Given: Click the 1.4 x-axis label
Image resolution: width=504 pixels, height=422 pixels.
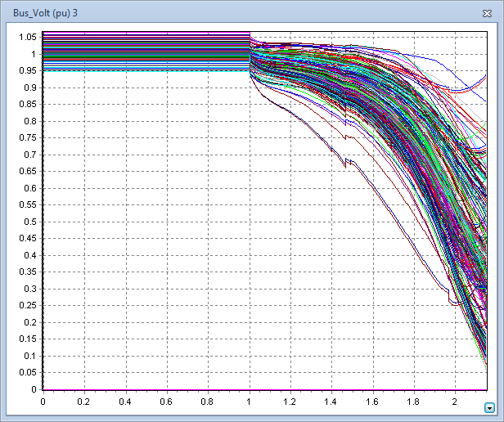Looking at the screenshot, I should click(331, 402).
